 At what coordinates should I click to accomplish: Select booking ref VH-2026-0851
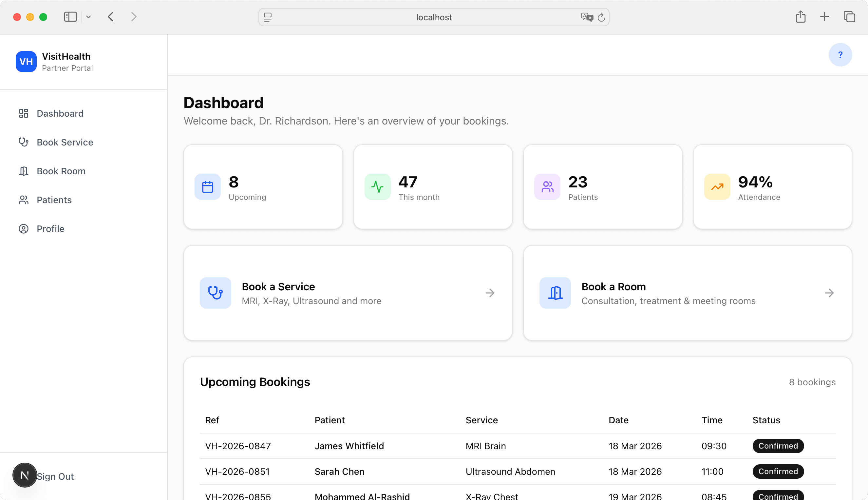click(237, 471)
